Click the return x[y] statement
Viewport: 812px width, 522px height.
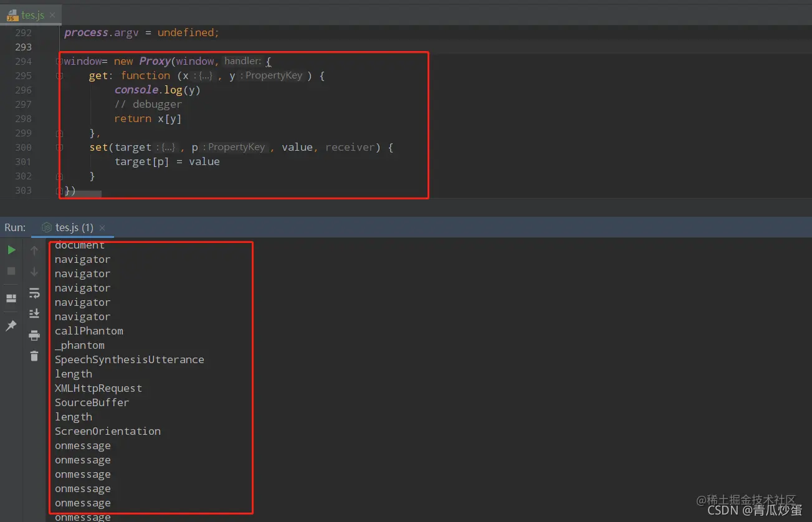point(148,118)
